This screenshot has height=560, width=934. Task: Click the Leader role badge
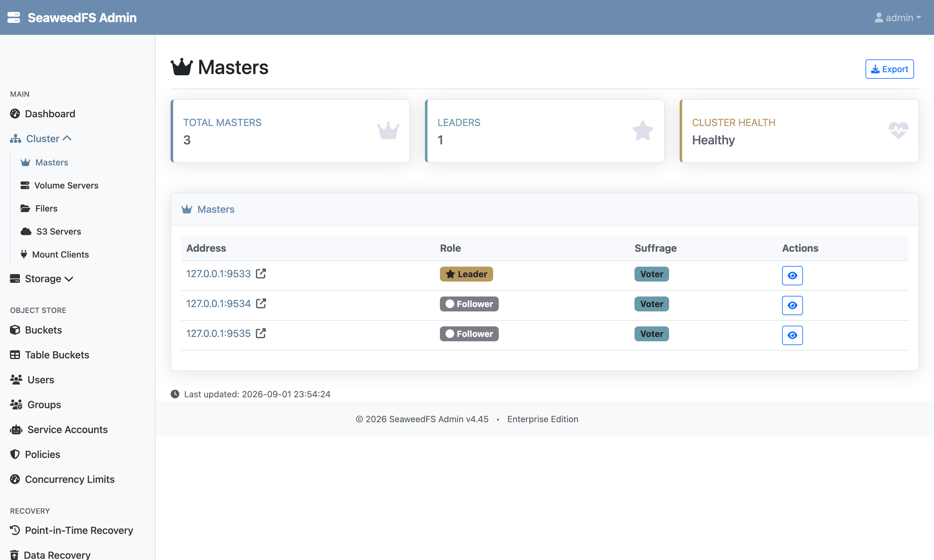click(466, 274)
